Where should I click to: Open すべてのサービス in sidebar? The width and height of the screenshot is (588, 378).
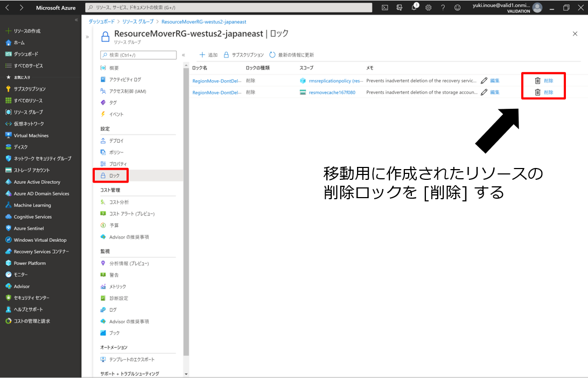coord(24,66)
